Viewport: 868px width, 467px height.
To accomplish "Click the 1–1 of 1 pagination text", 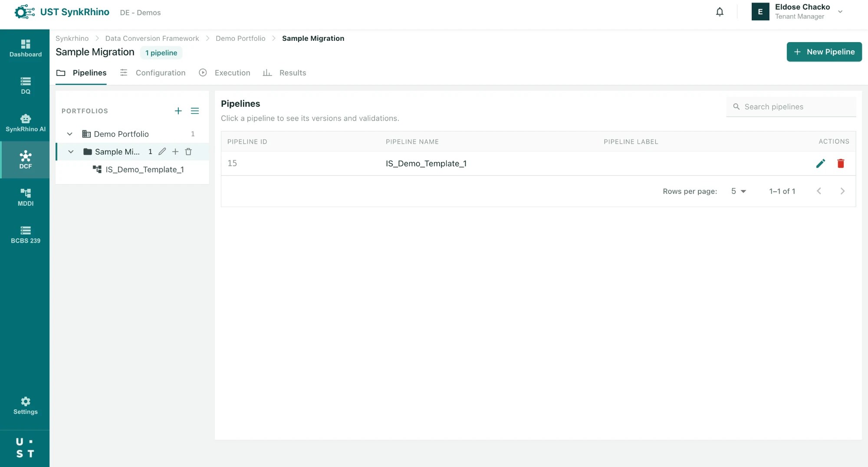I will tap(782, 191).
